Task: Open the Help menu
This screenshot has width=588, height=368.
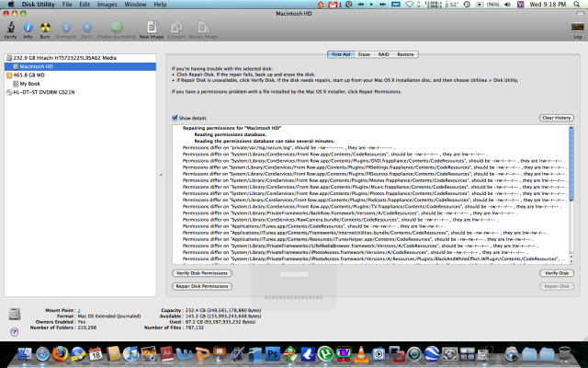Action: tap(160, 5)
